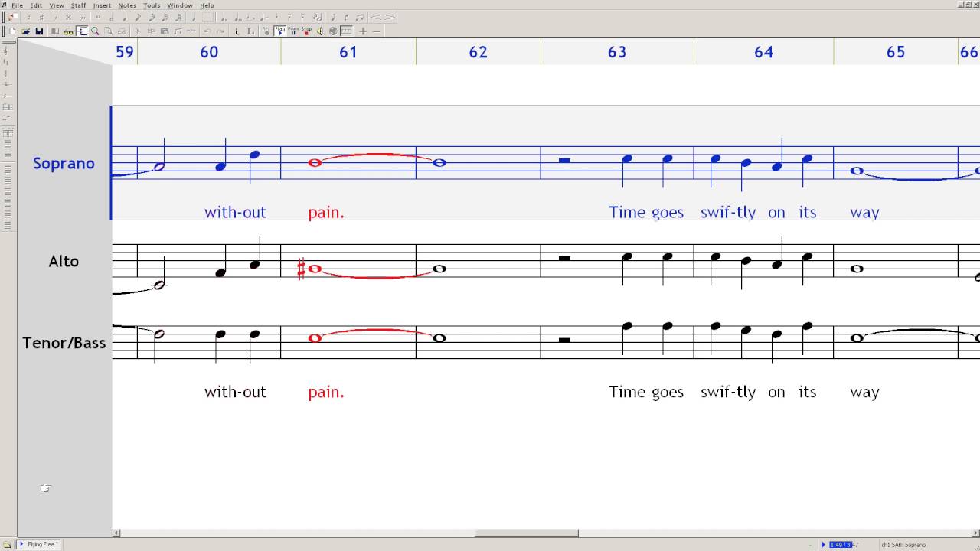
Task: Click the playback time 1:49 indicator
Action: tap(842, 545)
